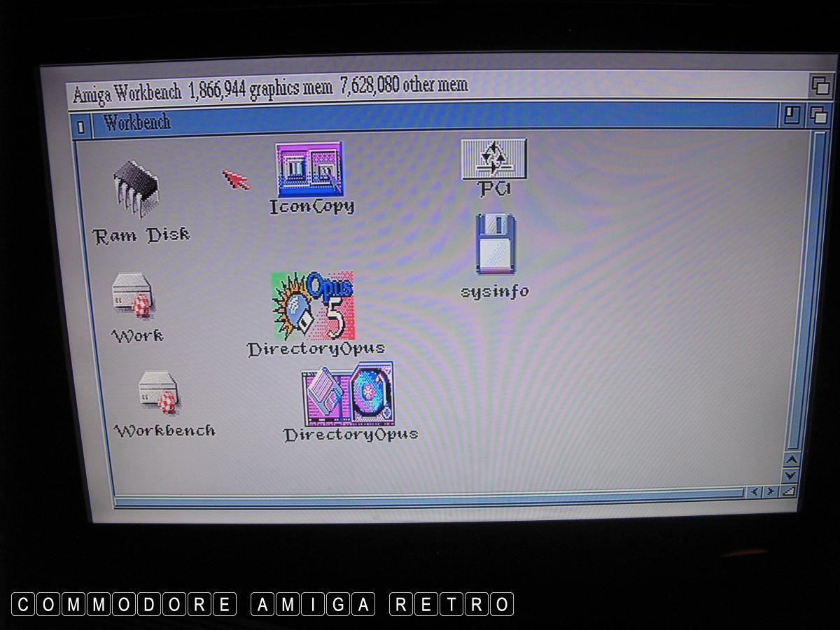Select the sysinfo floppy disk icon
The image size is (840, 630).
(x=496, y=244)
